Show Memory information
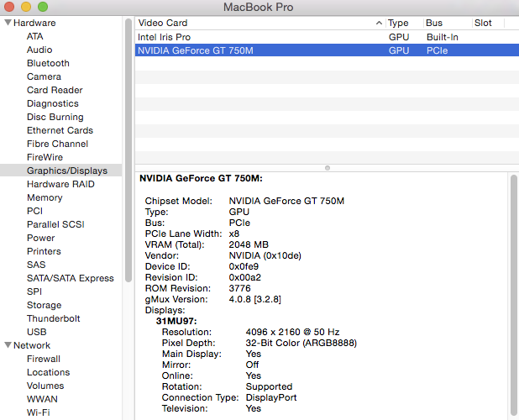The height and width of the screenshot is (420, 519). (45, 197)
